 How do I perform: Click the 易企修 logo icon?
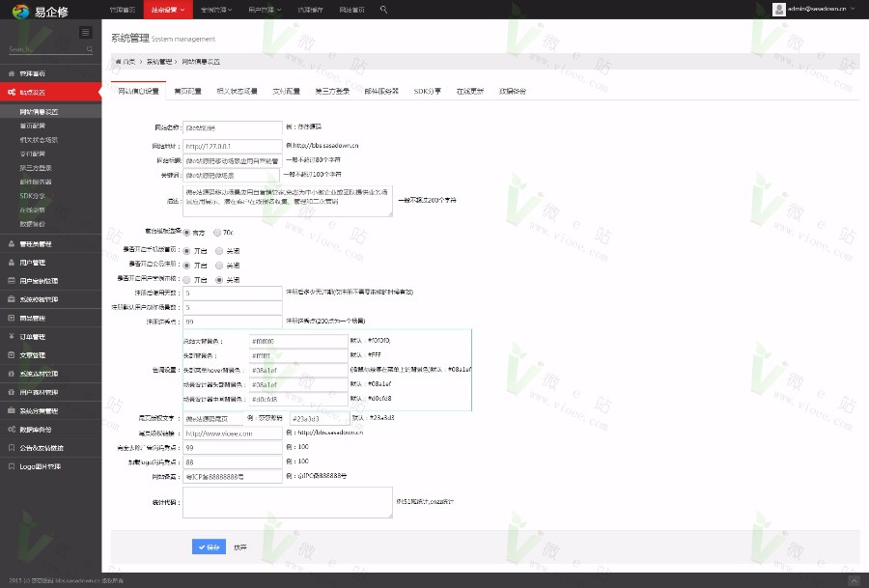pyautogui.click(x=20, y=11)
